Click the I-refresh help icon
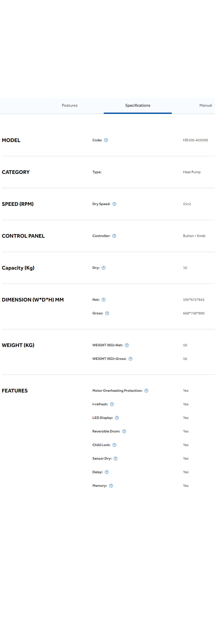 click(112, 404)
